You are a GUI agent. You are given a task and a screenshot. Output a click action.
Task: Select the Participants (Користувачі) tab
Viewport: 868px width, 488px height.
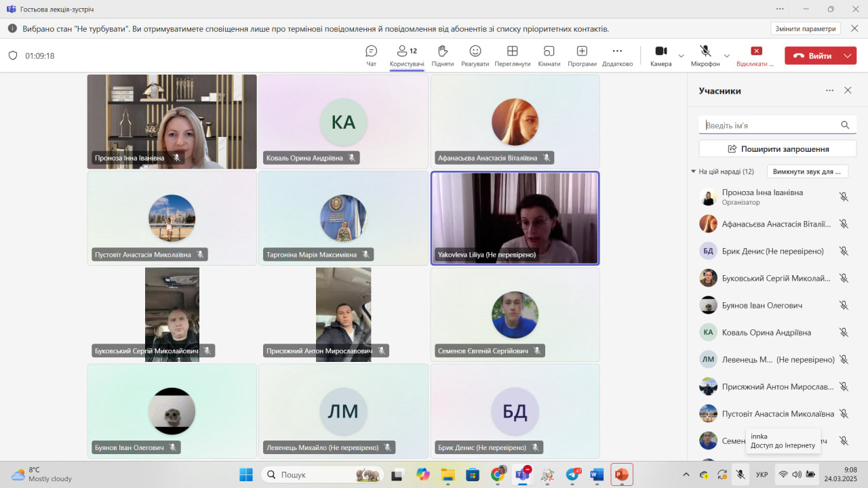407,56
